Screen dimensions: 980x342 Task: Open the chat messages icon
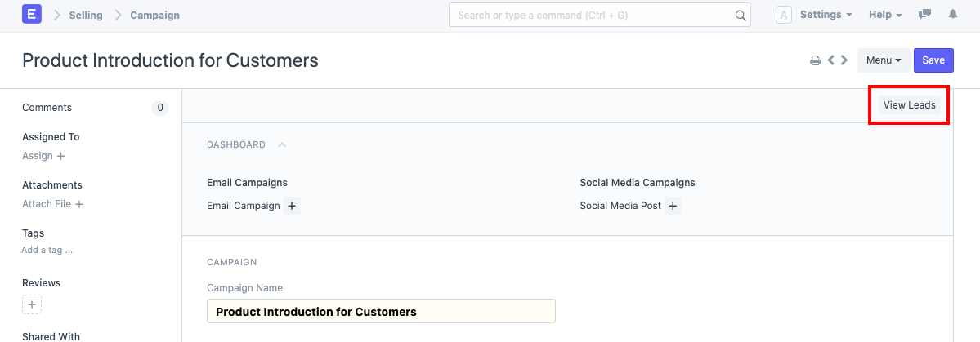click(925, 15)
